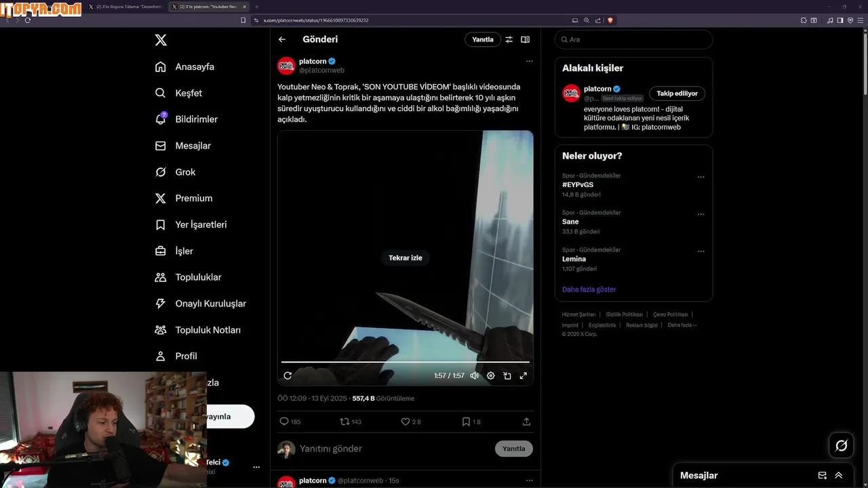868x488 pixels.
Task: Click the replay icon in video controls
Action: pos(288,375)
